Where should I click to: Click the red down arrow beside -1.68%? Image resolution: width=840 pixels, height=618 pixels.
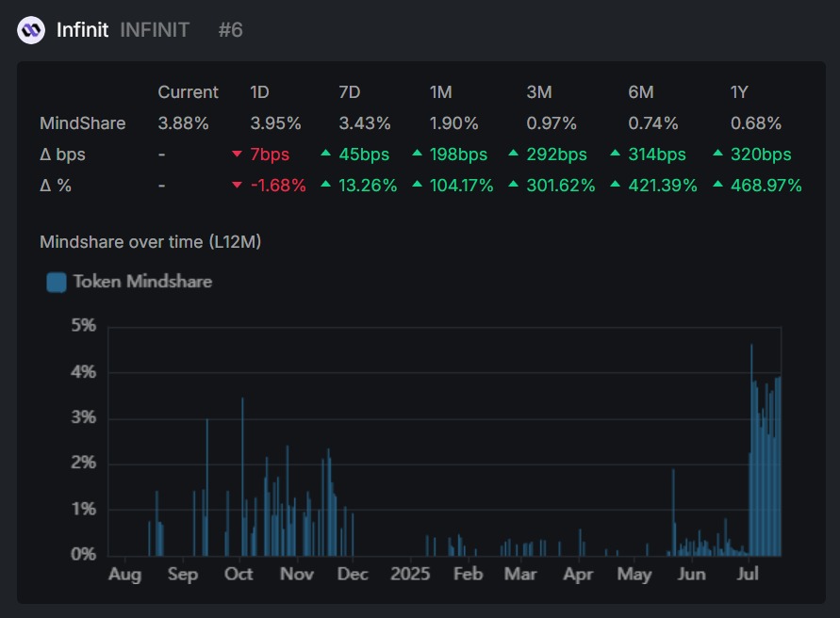tap(237, 186)
